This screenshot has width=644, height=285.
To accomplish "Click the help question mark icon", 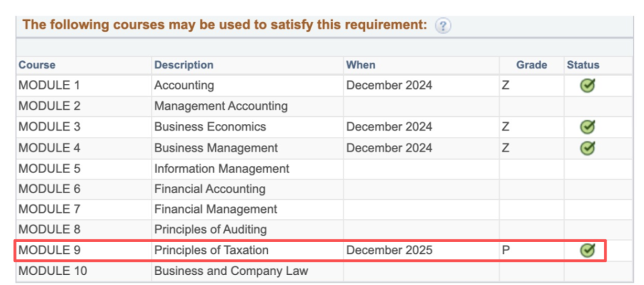I will pyautogui.click(x=442, y=26).
